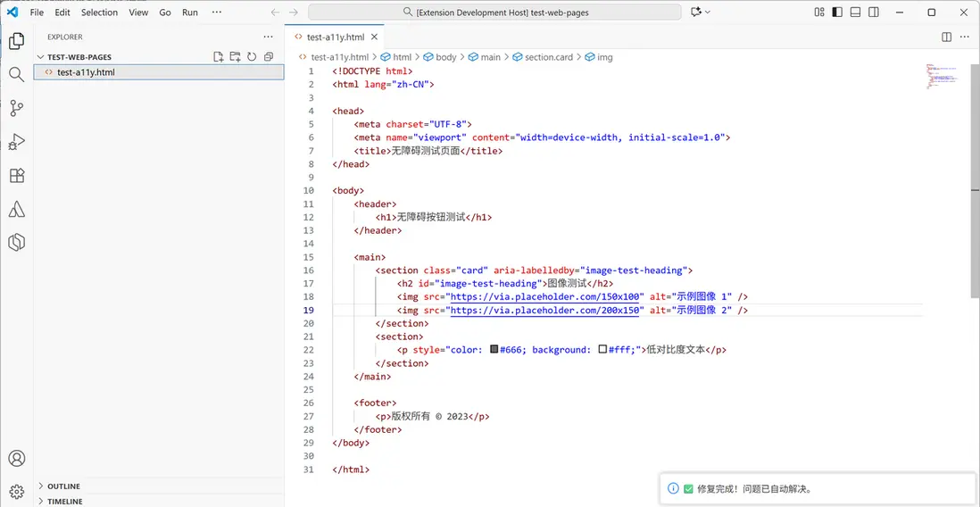Screen dimensions: 980x507
Task: Expand the TIMELINE section
Action: 64,502
